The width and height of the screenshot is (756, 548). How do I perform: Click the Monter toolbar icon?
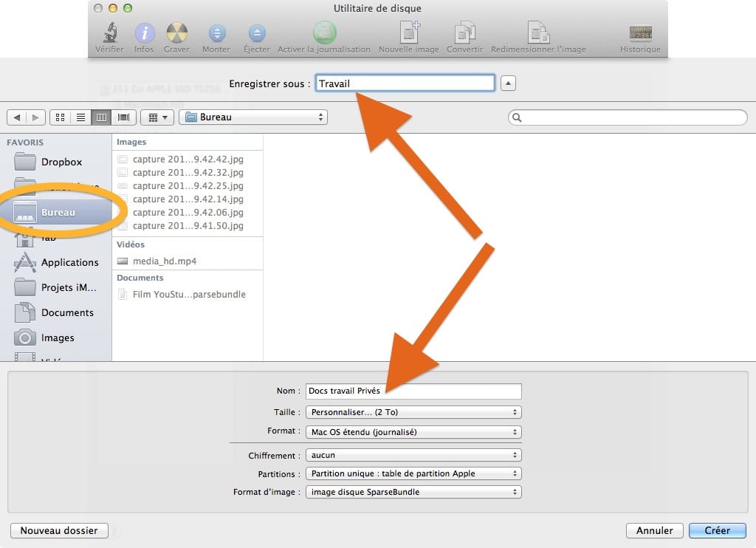[x=217, y=33]
